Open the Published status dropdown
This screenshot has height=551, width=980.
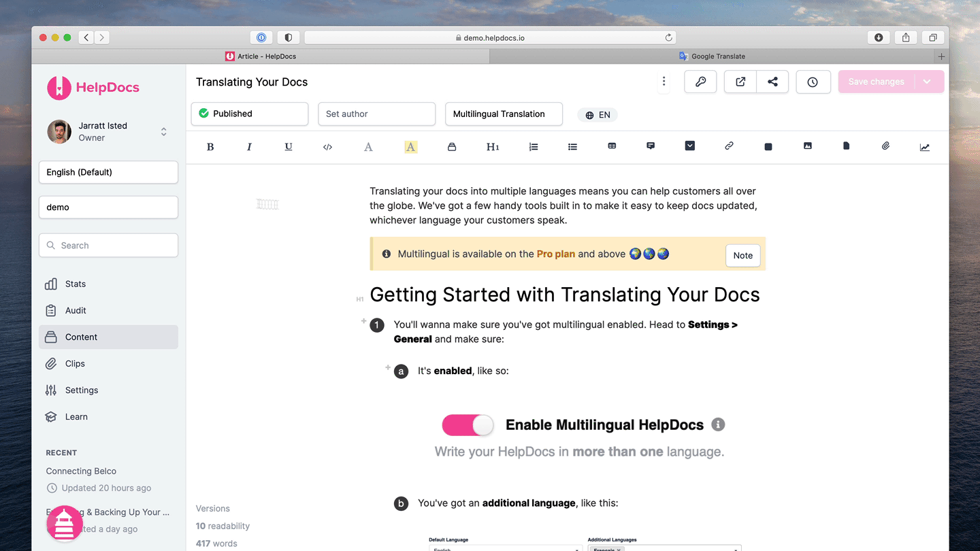tap(250, 114)
